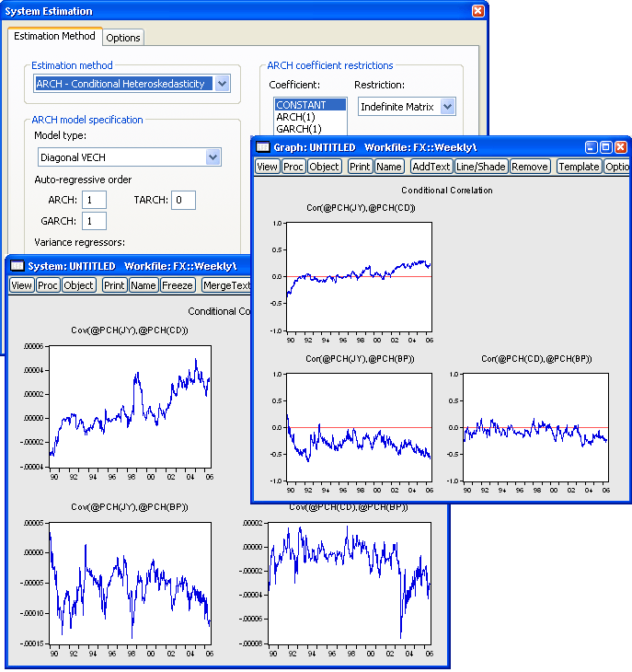The height and width of the screenshot is (672, 632).
Task: Click Freeze in the System window toolbar
Action: [x=178, y=285]
